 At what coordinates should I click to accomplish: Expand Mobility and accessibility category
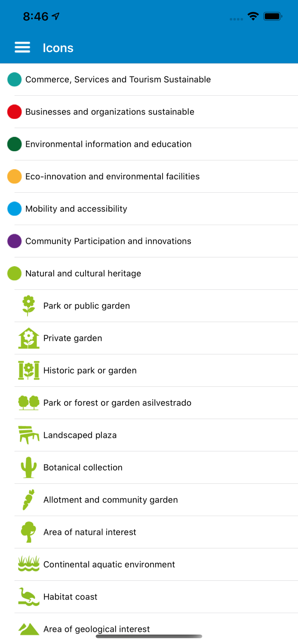[76, 209]
